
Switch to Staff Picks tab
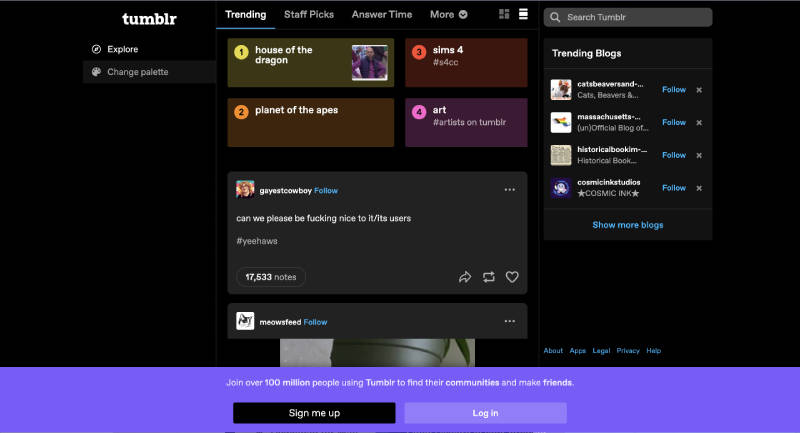tap(309, 15)
